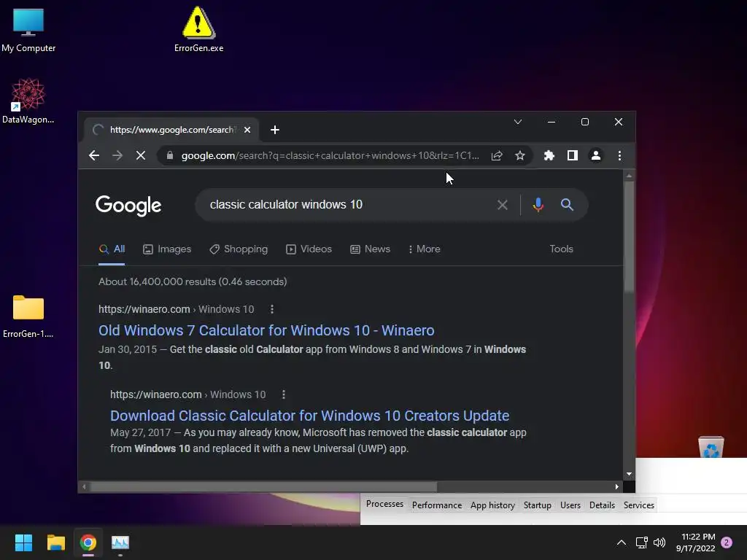This screenshot has width=747, height=560.
Task: Open Old Windows 7 Calculator Winaero link
Action: 266,330
